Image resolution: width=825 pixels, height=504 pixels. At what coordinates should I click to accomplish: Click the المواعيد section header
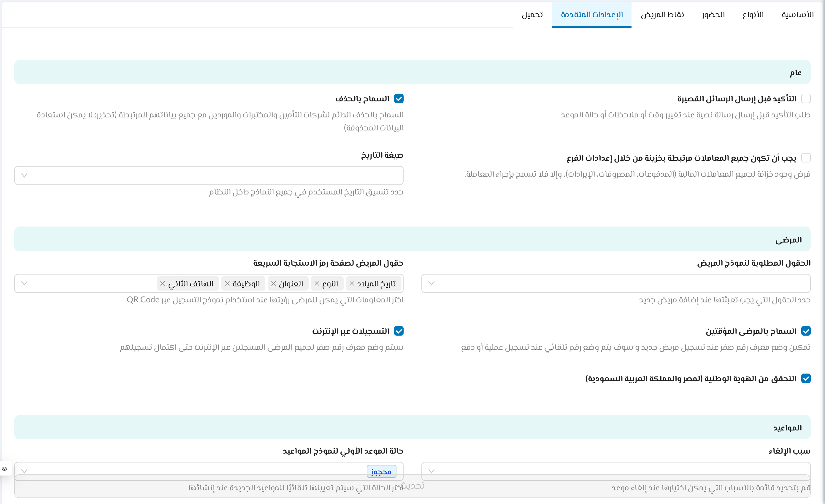[x=412, y=428]
